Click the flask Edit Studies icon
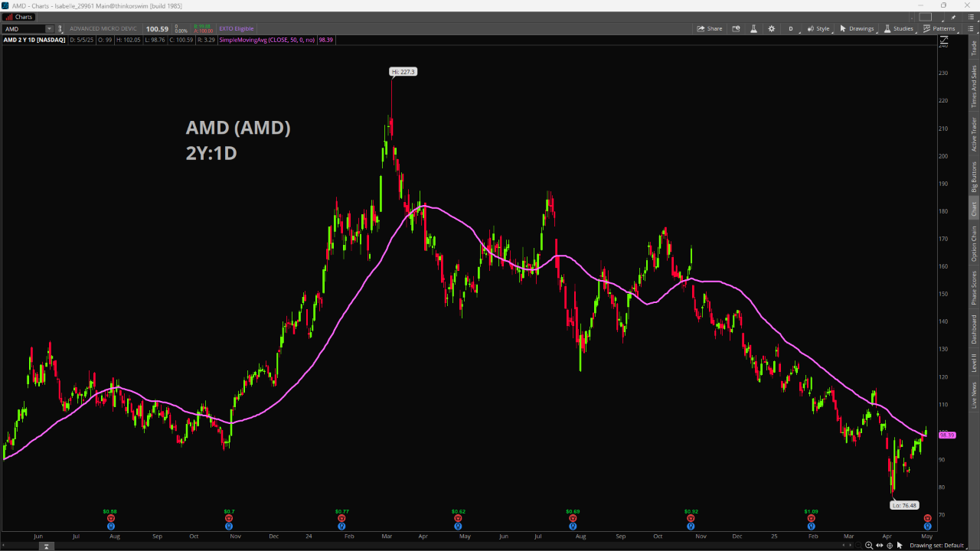The width and height of the screenshot is (980, 551). point(753,28)
